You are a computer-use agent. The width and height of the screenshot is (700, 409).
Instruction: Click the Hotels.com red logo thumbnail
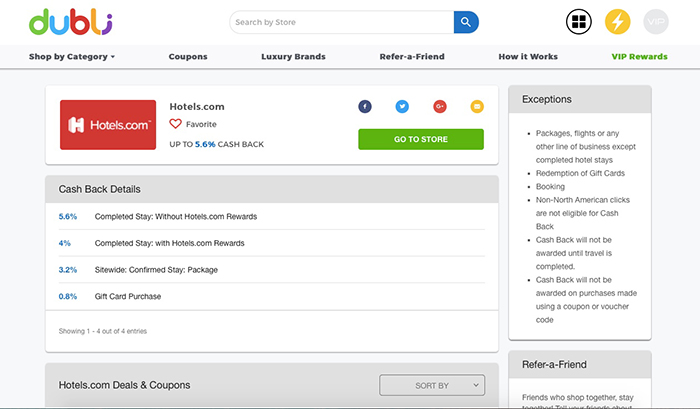coord(108,125)
